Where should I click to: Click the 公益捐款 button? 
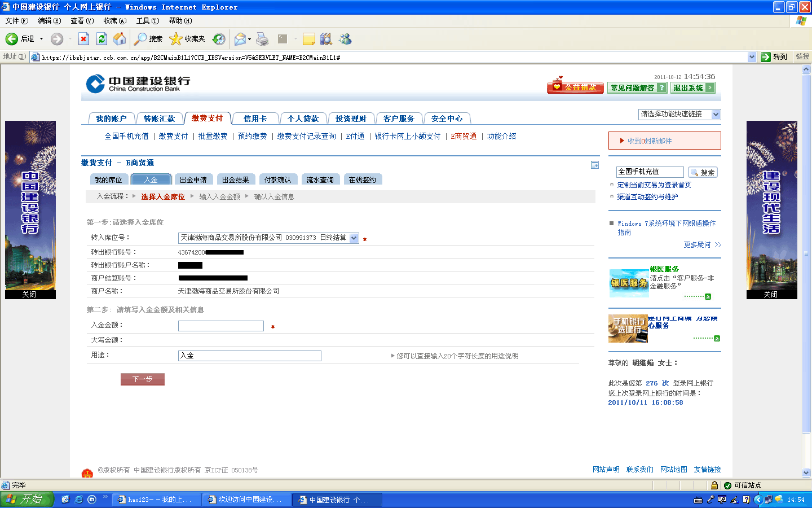(x=575, y=86)
